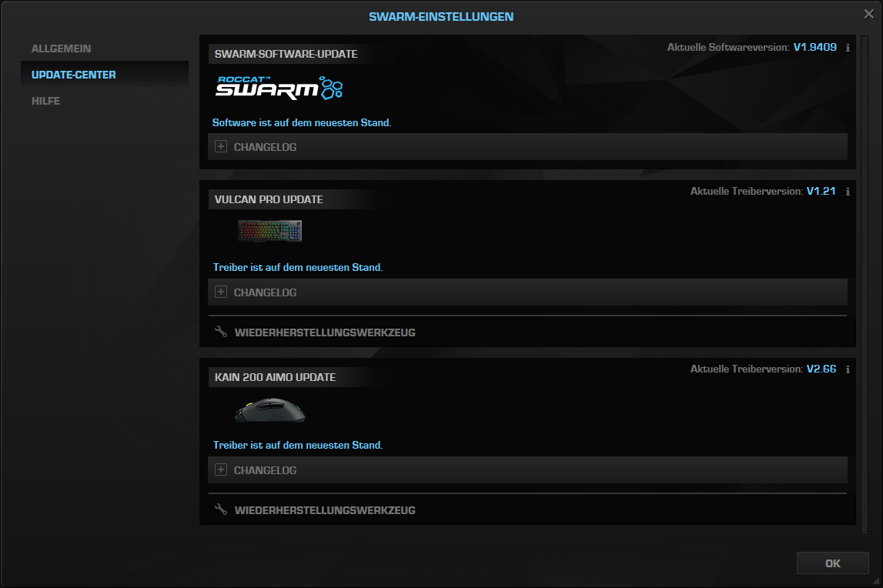Click Vulcan Pro 'Treiber ist auf dem neuesten Stand.'

[298, 268]
